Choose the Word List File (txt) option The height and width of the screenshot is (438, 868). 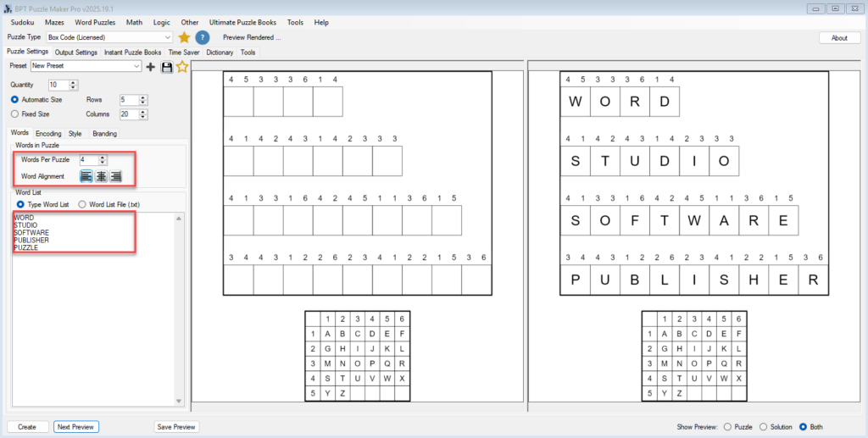82,204
